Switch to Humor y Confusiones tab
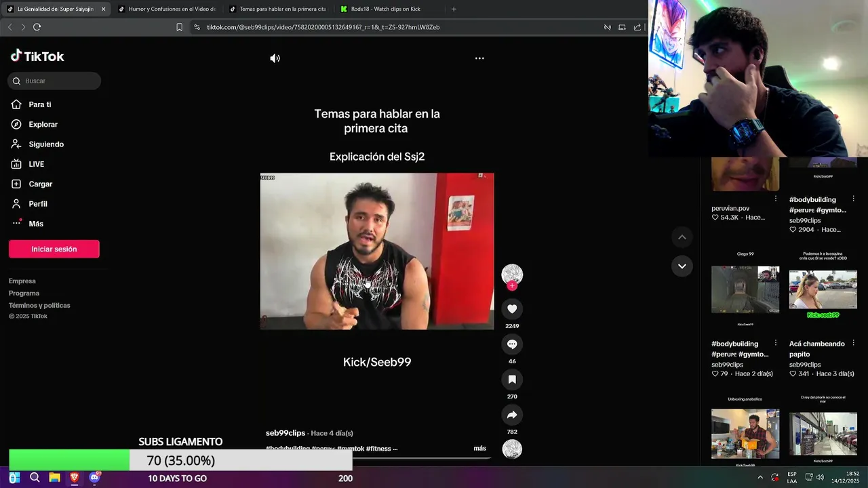 (167, 9)
